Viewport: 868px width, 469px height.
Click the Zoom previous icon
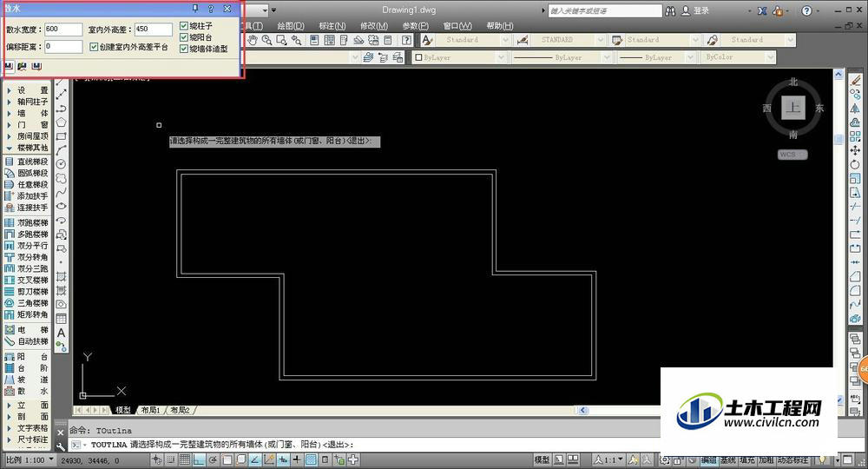click(296, 40)
